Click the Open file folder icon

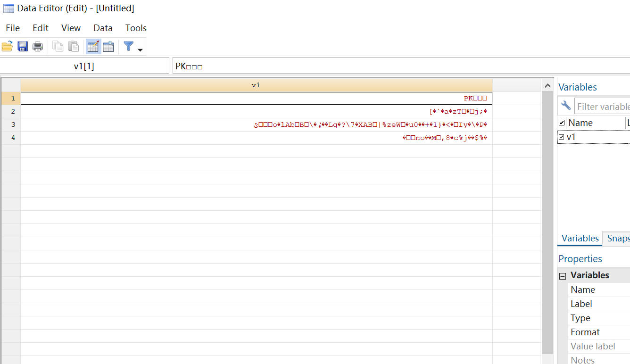[x=8, y=47]
